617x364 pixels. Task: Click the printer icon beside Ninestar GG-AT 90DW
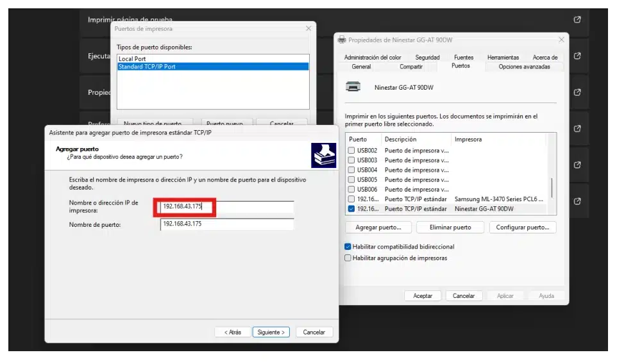353,87
